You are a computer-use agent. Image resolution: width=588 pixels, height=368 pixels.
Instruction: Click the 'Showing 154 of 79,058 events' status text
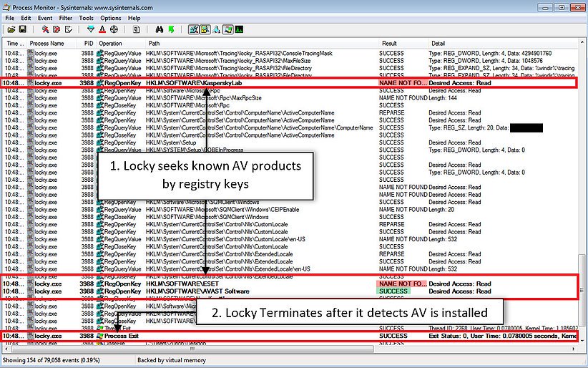pyautogui.click(x=52, y=360)
